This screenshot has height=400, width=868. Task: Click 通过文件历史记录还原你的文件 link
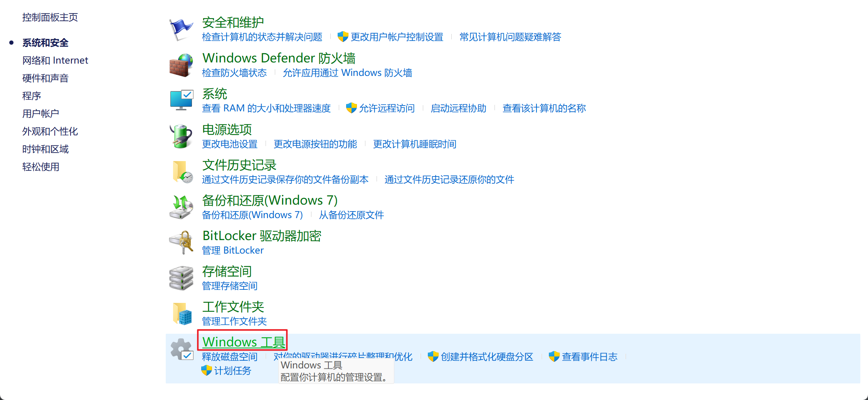(x=449, y=179)
